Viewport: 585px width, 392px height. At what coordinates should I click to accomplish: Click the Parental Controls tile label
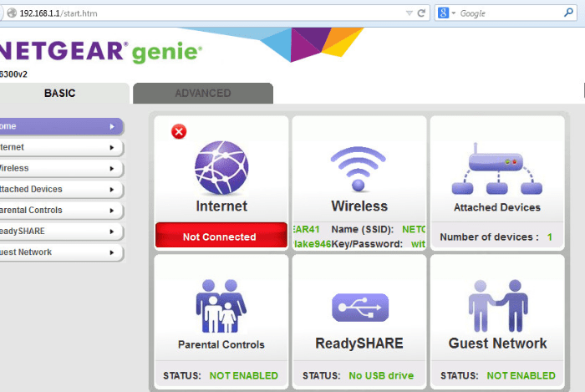point(221,344)
